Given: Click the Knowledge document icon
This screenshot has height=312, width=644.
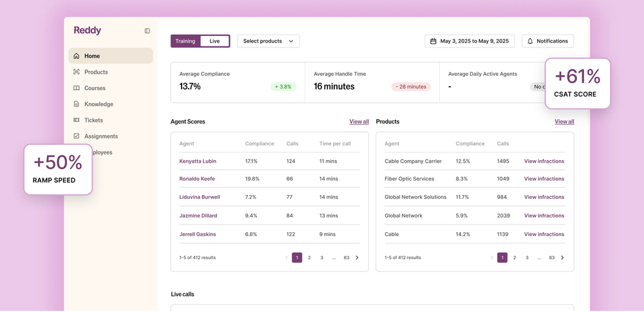Looking at the screenshot, I should pos(77,104).
